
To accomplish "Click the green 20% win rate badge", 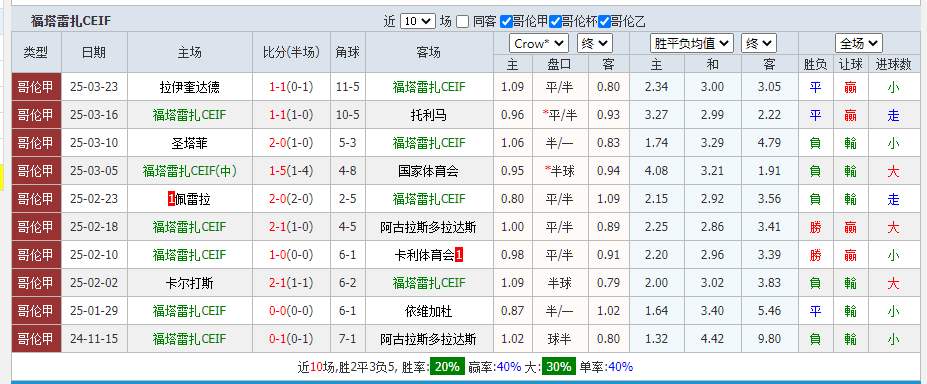I will point(447,367).
